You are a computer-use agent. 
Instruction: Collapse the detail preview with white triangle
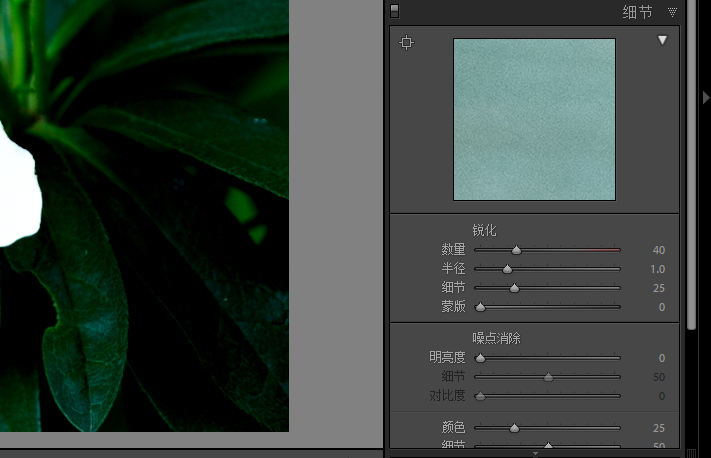(662, 40)
